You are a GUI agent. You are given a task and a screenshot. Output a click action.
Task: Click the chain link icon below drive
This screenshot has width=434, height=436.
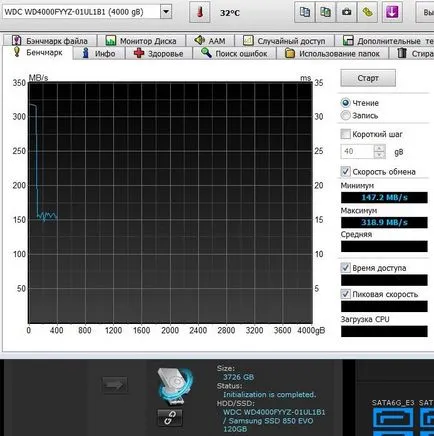(x=170, y=418)
